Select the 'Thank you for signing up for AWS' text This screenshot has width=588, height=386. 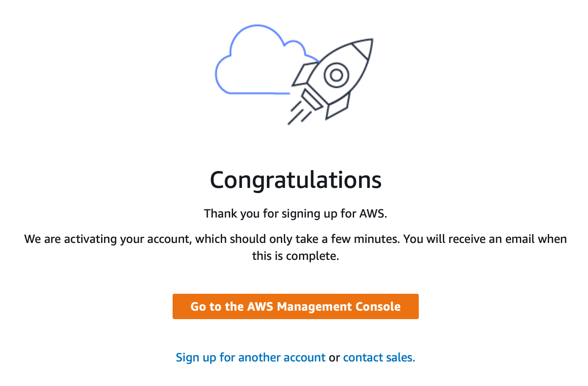[x=295, y=213]
